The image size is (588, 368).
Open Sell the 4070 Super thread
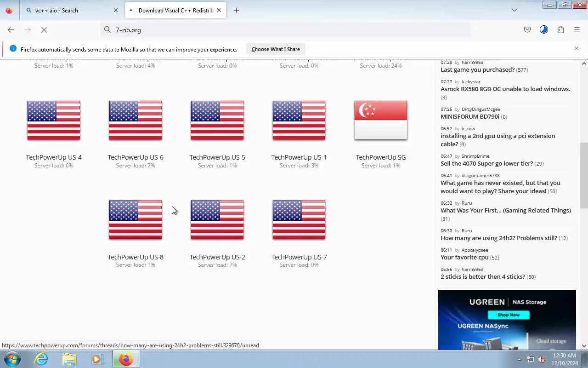486,163
